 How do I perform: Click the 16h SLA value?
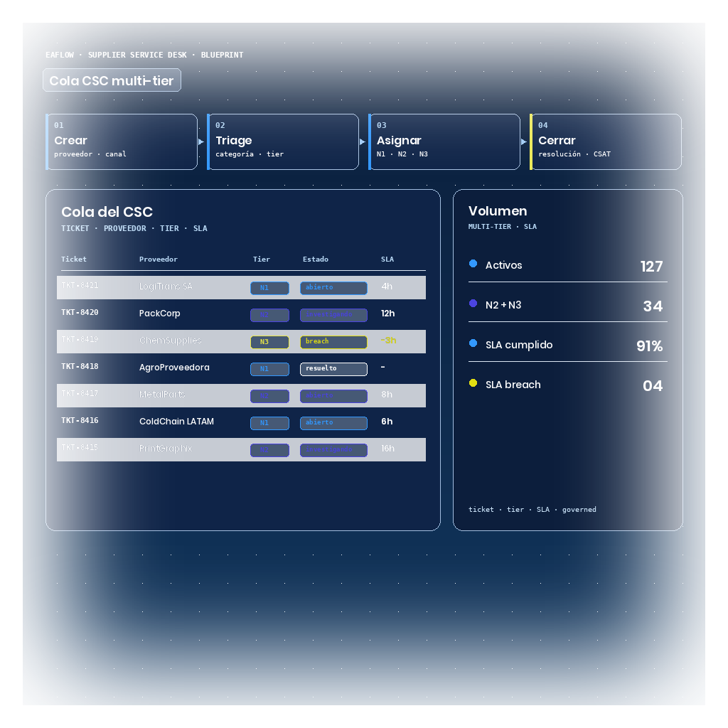click(x=387, y=449)
